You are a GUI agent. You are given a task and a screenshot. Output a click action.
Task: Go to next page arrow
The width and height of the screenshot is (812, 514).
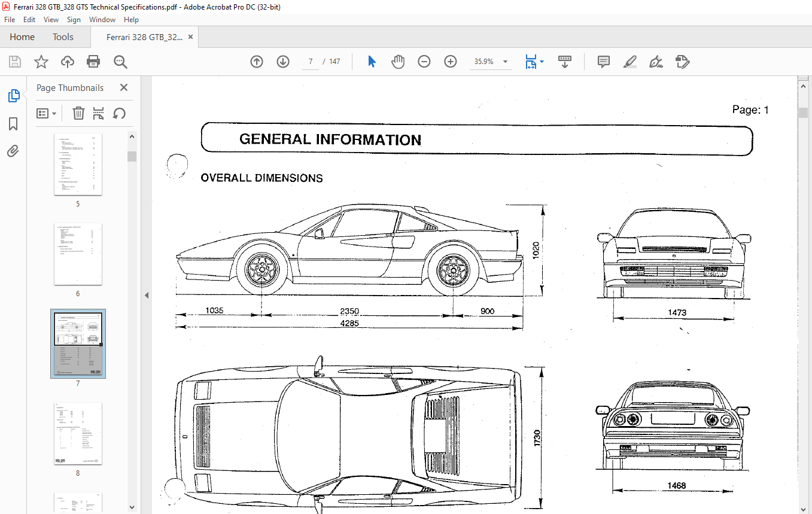(x=283, y=62)
